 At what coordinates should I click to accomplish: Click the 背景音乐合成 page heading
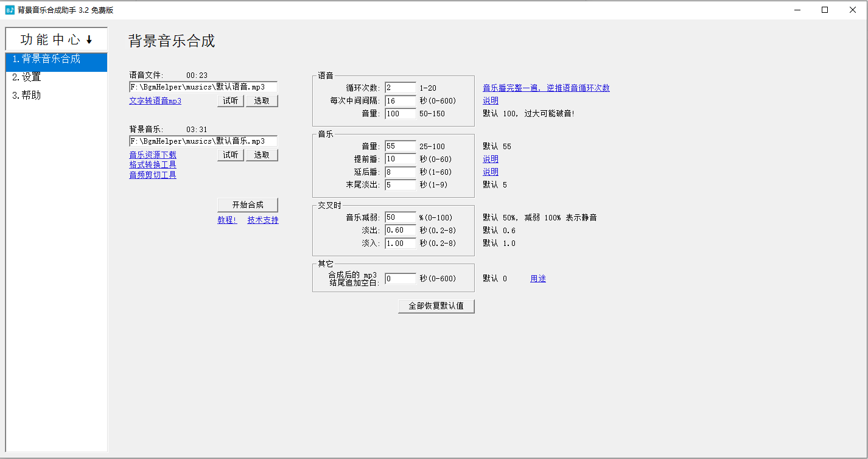pyautogui.click(x=172, y=41)
